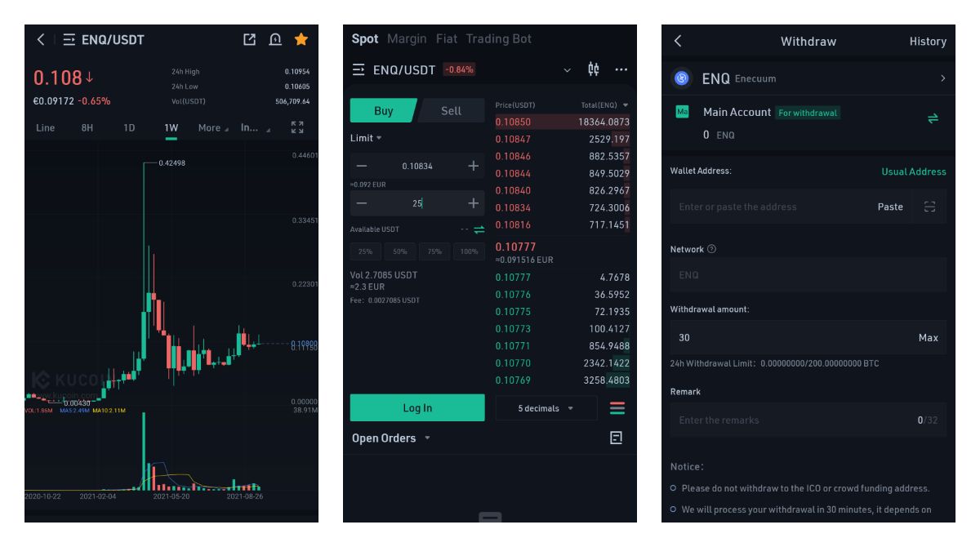The image size is (980, 547).
Task: Select the Buy side
Action: pos(384,111)
